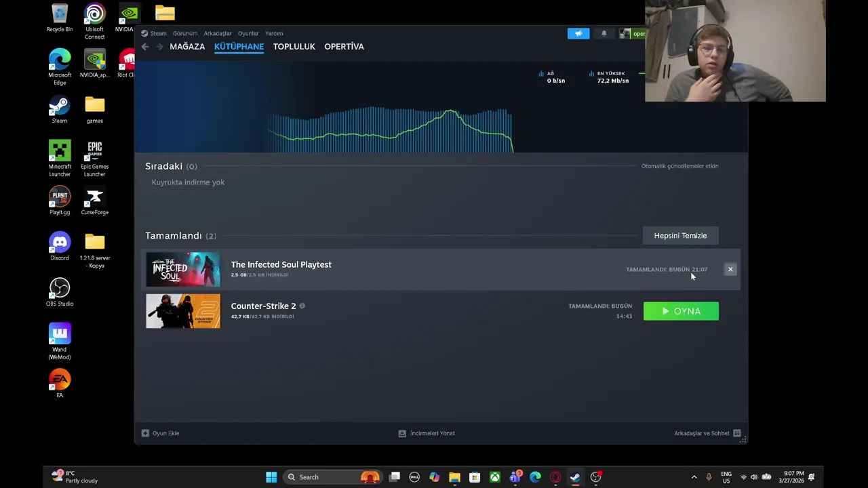
Task: Click the forward navigation arrow in Steam
Action: pos(159,47)
